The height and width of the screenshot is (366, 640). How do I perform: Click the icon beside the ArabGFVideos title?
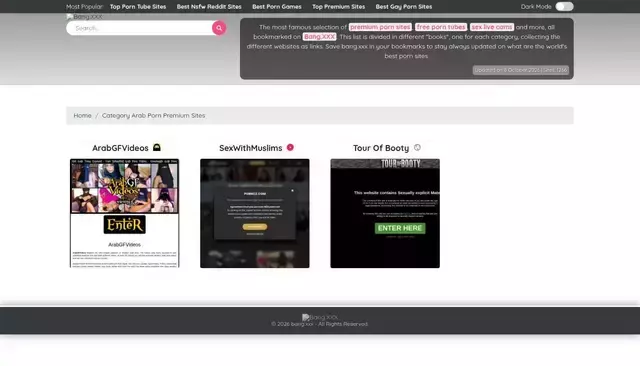[x=157, y=147]
